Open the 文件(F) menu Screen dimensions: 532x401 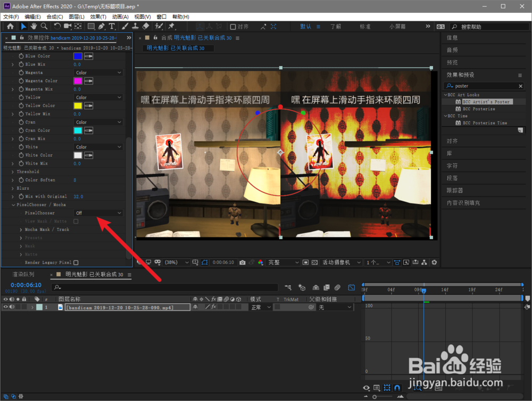[x=11, y=17]
